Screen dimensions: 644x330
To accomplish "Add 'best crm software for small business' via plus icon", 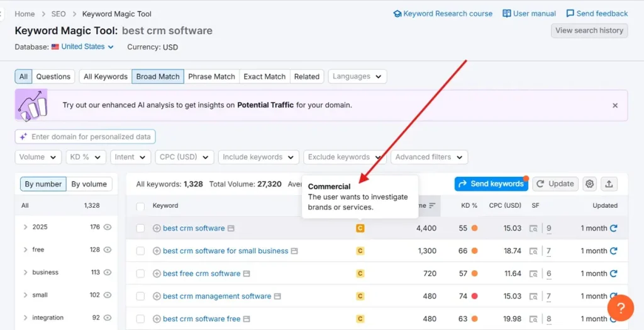I will (157, 251).
